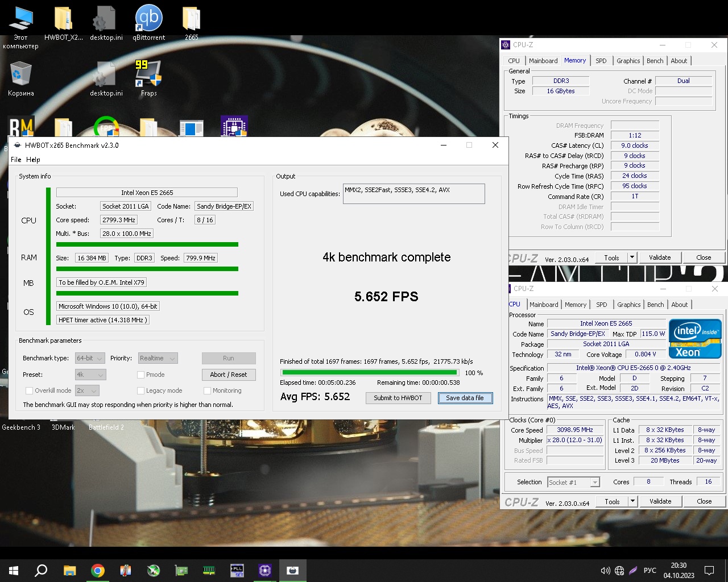Image resolution: width=728 pixels, height=582 pixels.
Task: Open the volume control in system tray
Action: (605, 571)
